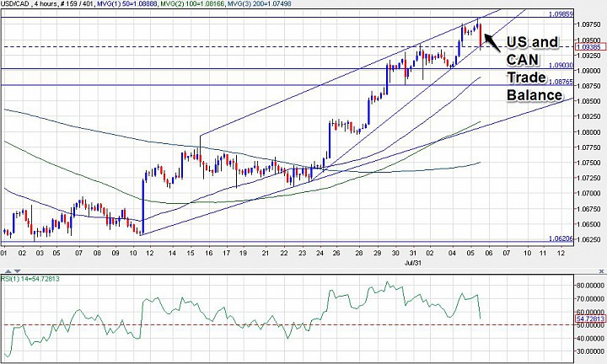Click the 1.08500 price axis value
607x364 pixels.
pyautogui.click(x=588, y=101)
